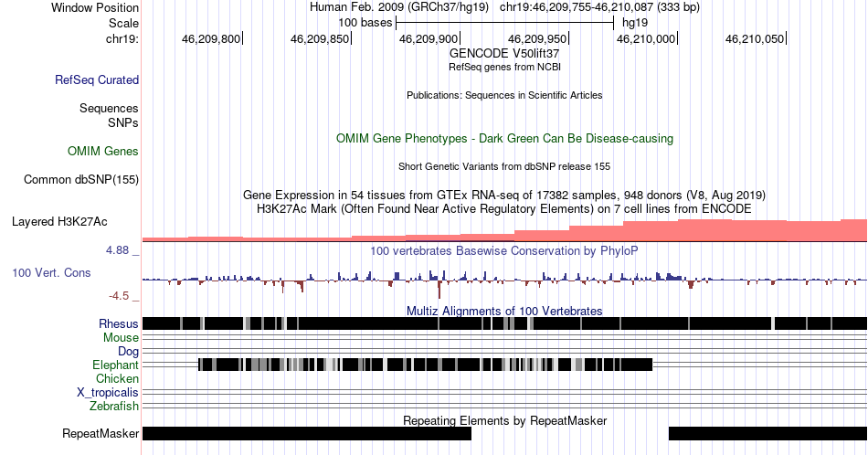Click the 46,209,950 ruler position
868x455 pixels.
point(539,38)
